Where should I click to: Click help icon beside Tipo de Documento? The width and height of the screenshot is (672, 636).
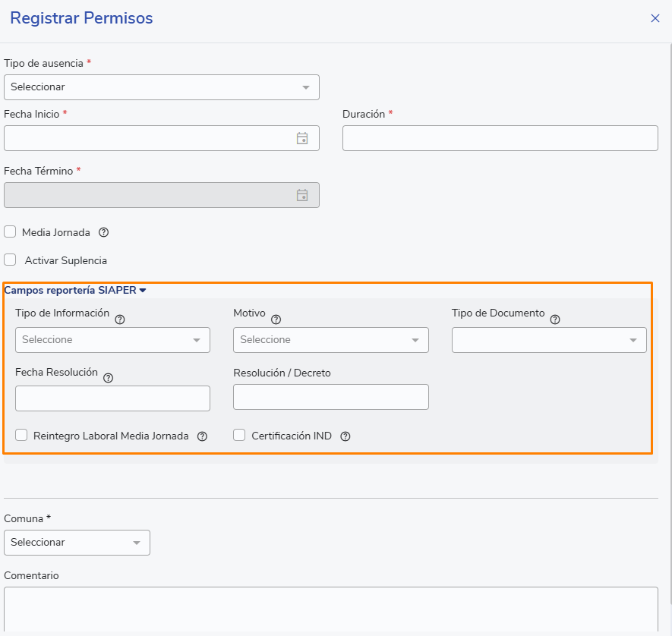pos(555,320)
